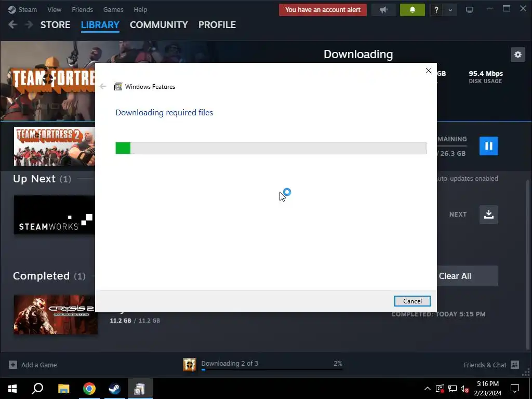The image size is (532, 399).
Task: Click the Friends & Chat grid icon
Action: pos(515,365)
